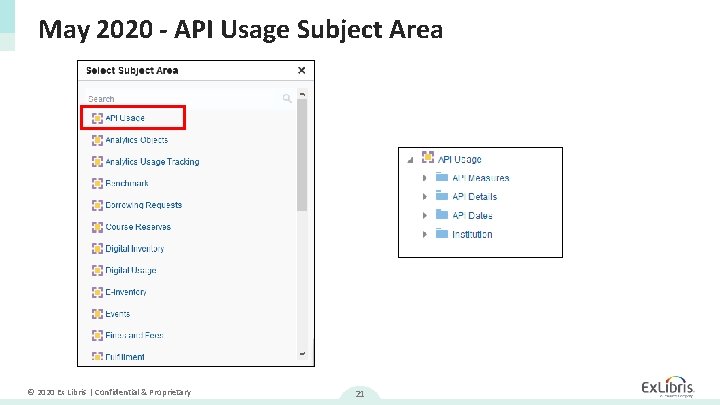
Task: Click API Measures label in tree
Action: [x=481, y=178]
